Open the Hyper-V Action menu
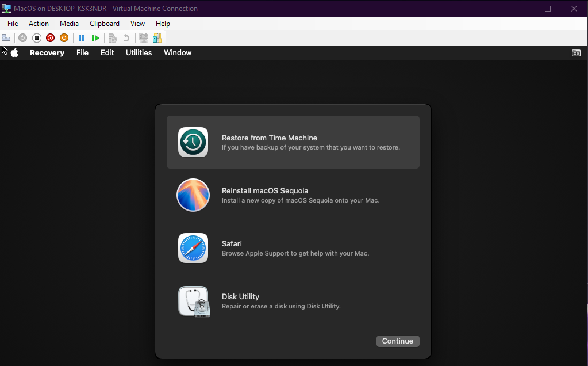 click(x=39, y=24)
